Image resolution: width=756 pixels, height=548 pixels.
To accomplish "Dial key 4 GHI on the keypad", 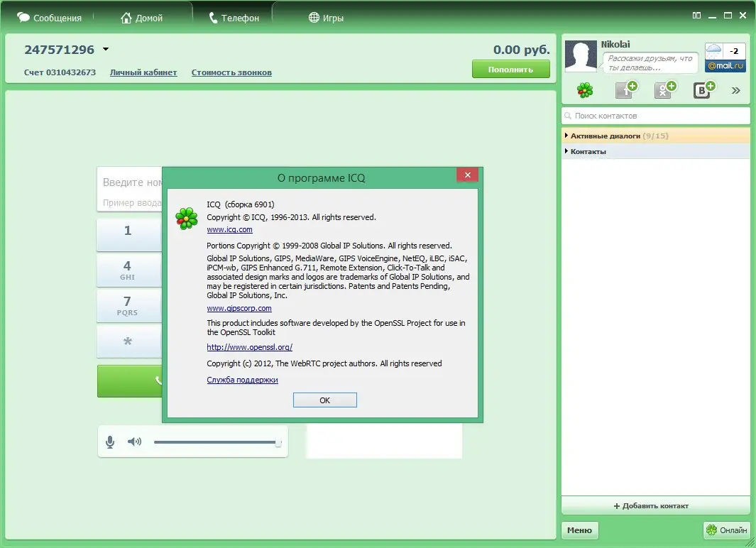I will [x=128, y=270].
